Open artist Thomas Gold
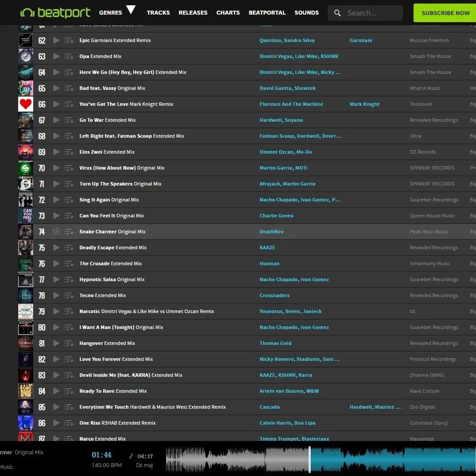This screenshot has height=476, width=476. pos(275,343)
